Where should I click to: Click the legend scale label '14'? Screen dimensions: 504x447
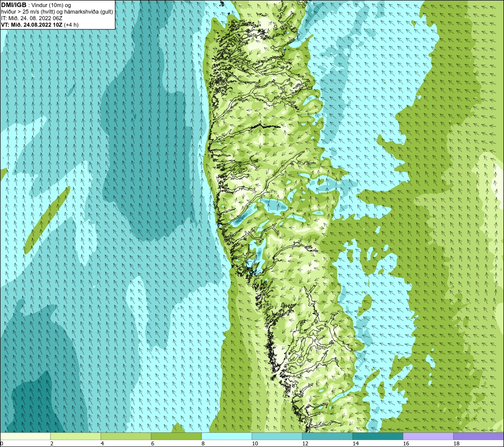[355, 444]
